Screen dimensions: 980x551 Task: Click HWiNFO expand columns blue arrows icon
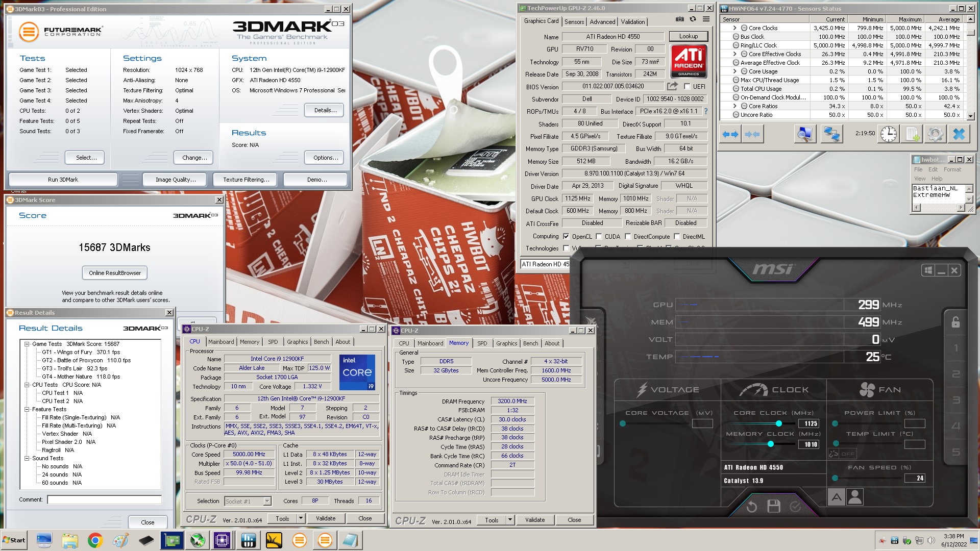pos(730,135)
